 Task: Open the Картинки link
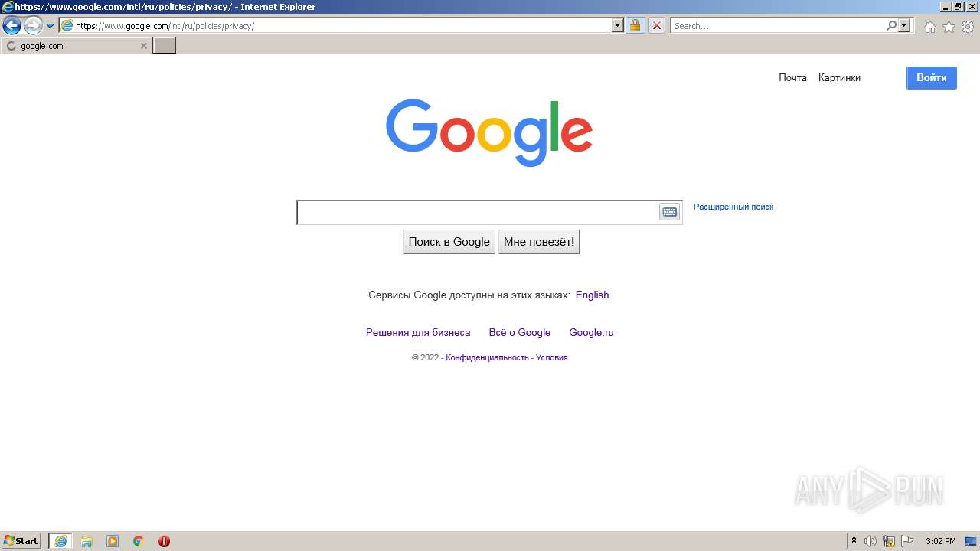click(839, 77)
